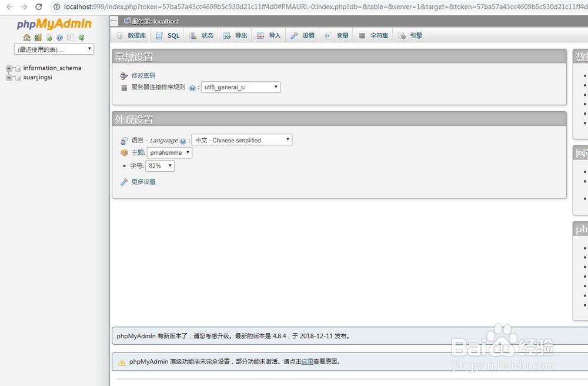
Task: Open the 导入 import tab
Action: coord(269,36)
